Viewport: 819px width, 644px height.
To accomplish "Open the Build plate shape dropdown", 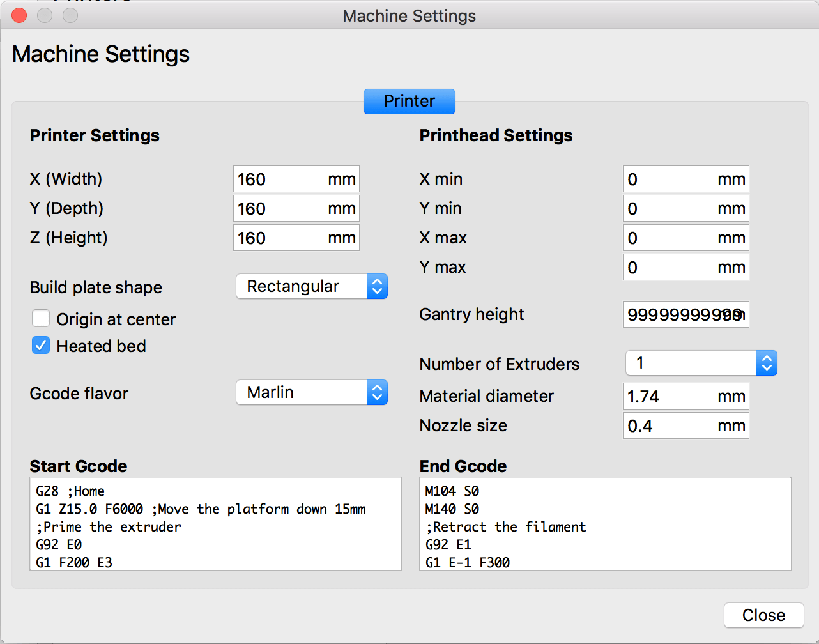I will click(x=312, y=286).
